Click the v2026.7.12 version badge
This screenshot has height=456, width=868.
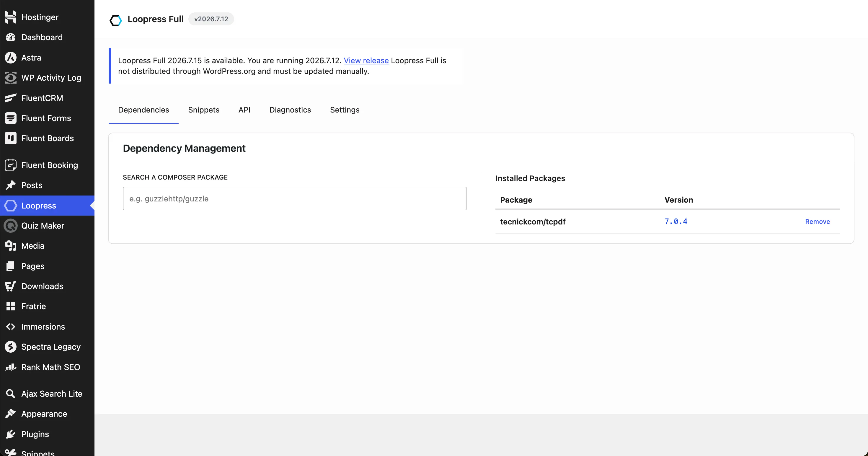[x=211, y=19]
